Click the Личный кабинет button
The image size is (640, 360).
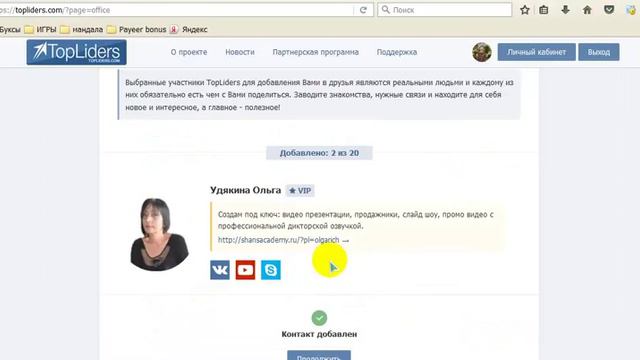point(536,52)
